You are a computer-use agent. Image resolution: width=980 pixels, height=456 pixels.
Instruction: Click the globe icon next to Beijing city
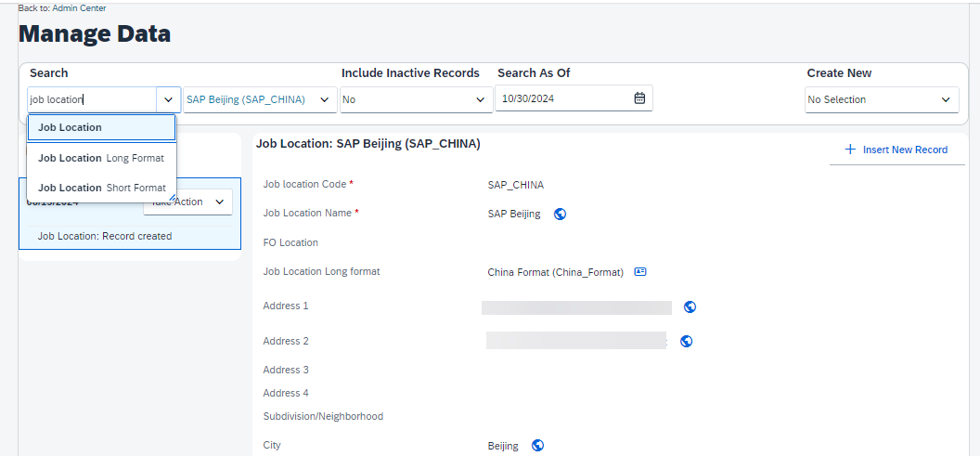point(537,446)
